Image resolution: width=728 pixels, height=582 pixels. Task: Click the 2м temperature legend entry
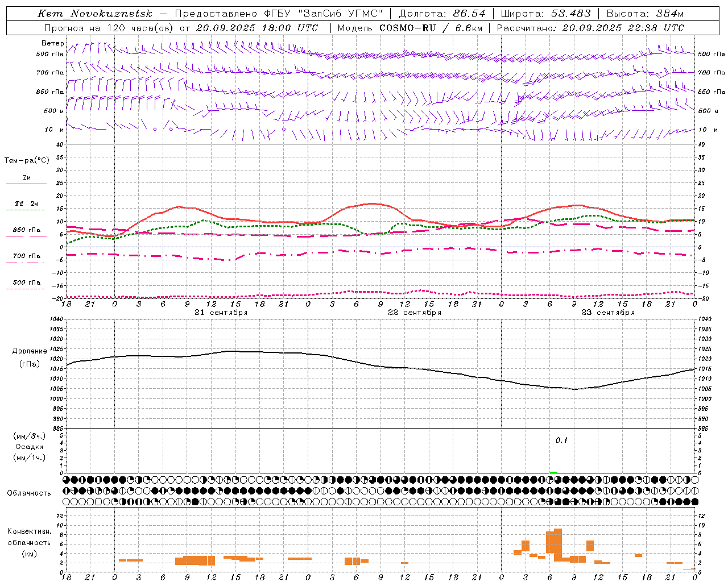pos(27,178)
